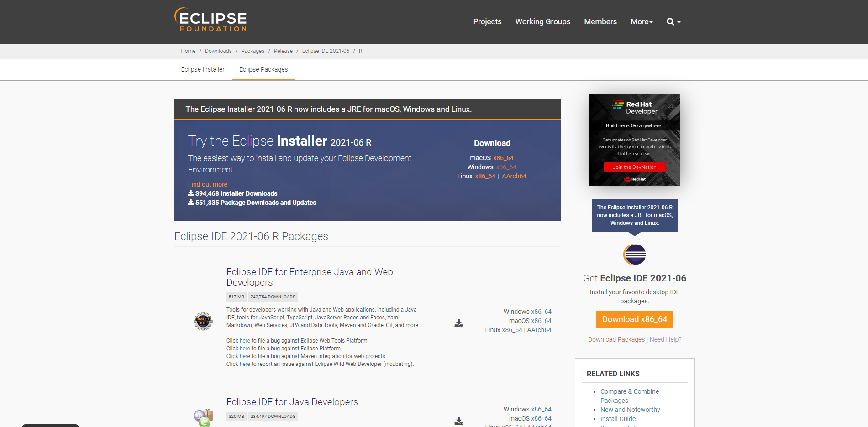Click the Red Hat Developer ad banner

(x=635, y=140)
